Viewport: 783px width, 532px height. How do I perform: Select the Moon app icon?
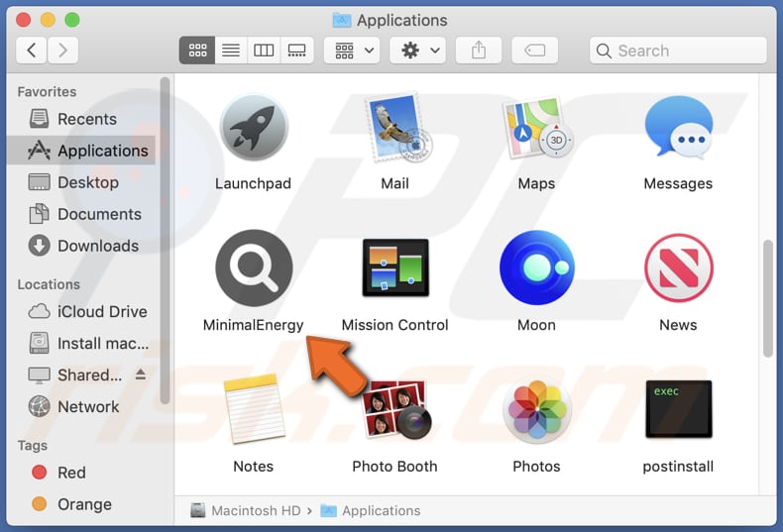tap(537, 268)
